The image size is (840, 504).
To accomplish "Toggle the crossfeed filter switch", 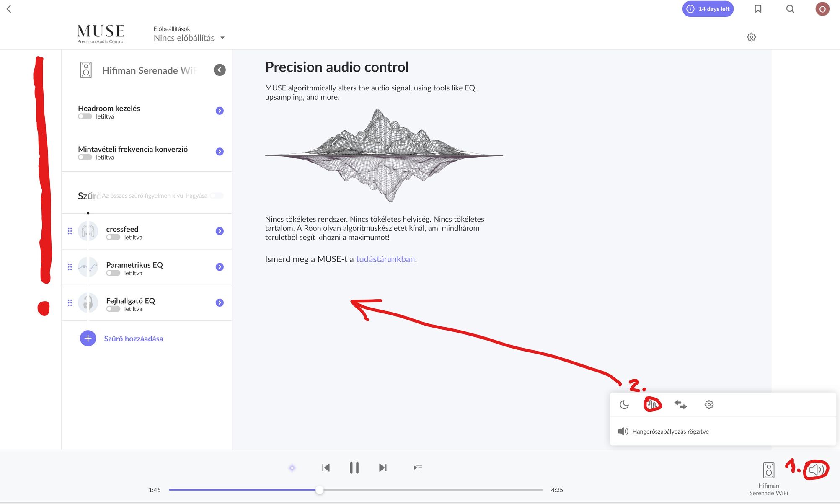I will coord(113,237).
